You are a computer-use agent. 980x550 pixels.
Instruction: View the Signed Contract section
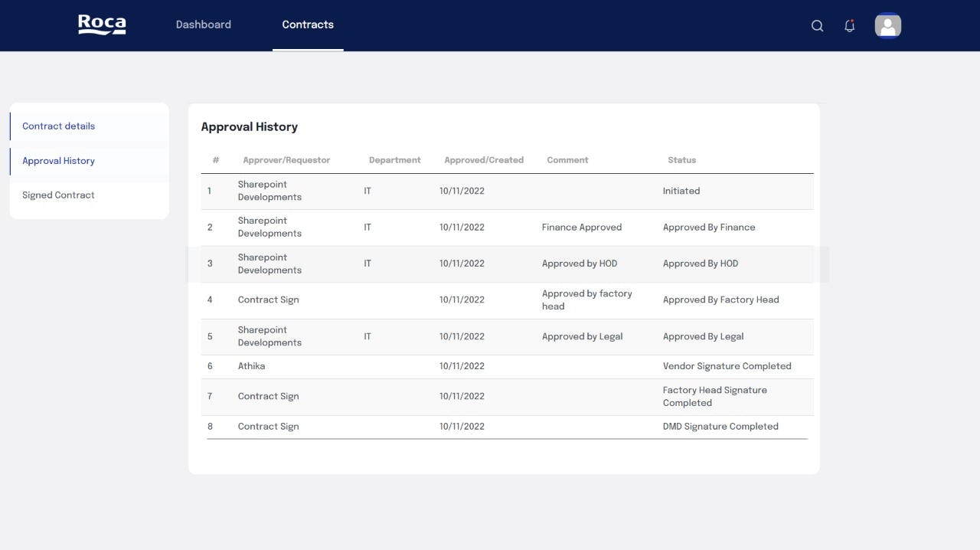[x=57, y=195]
